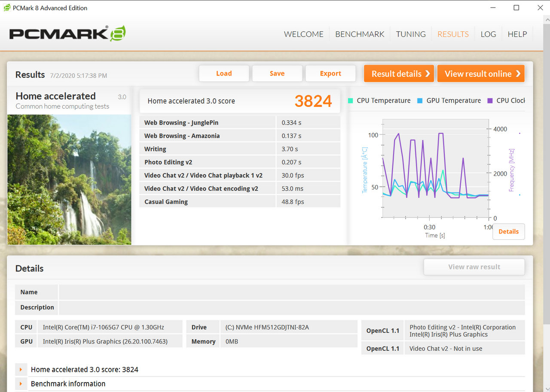Click the result timestamp 7/2/2020

(x=79, y=76)
